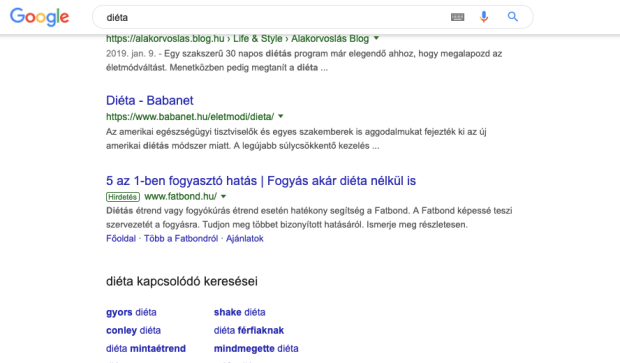
Task: Open the on-screen keyboard input tool
Action: (457, 17)
